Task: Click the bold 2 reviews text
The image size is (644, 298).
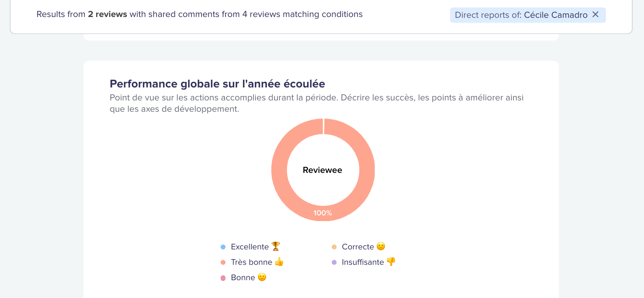Action: (x=107, y=14)
